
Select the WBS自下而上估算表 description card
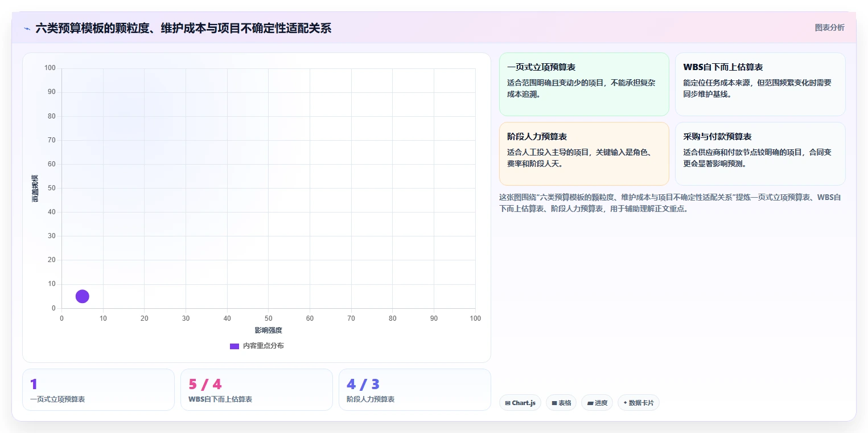click(x=760, y=84)
